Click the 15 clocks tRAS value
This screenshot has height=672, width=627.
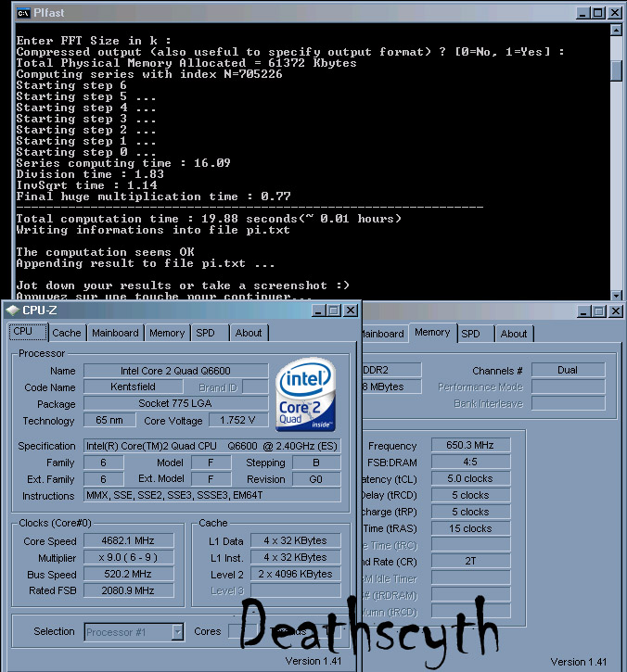coord(471,528)
